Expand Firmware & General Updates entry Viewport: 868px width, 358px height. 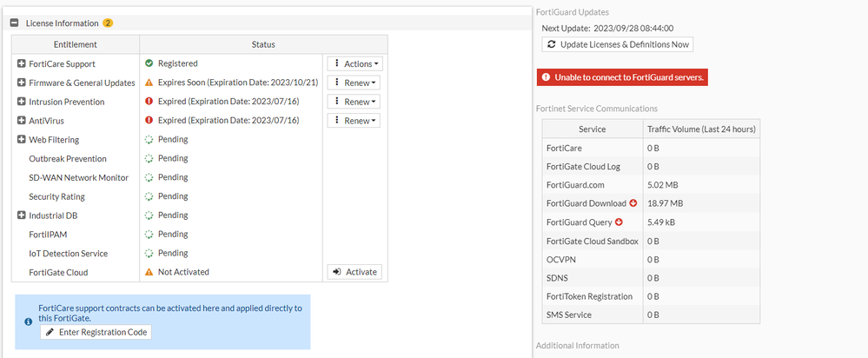coord(21,83)
